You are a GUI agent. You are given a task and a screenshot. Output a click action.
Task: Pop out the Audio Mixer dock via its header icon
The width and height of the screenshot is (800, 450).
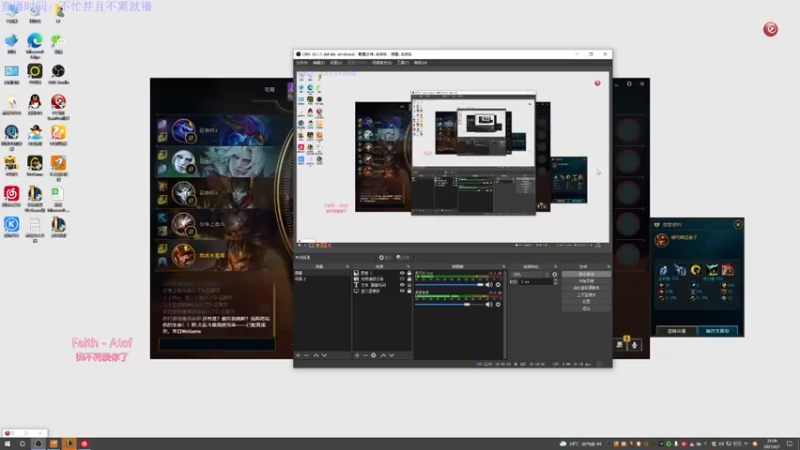click(x=503, y=267)
